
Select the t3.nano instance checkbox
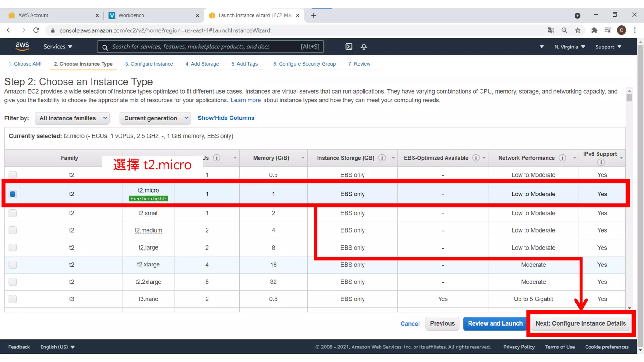coord(13,299)
